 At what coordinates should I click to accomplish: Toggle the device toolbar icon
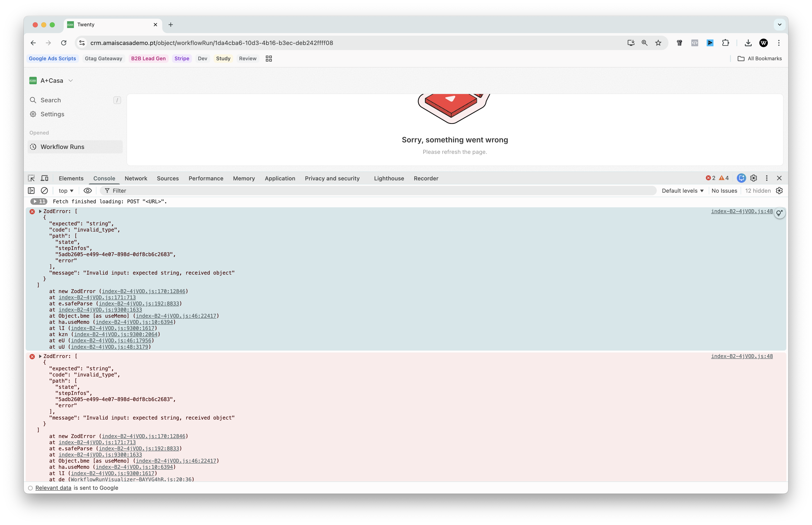tap(45, 178)
